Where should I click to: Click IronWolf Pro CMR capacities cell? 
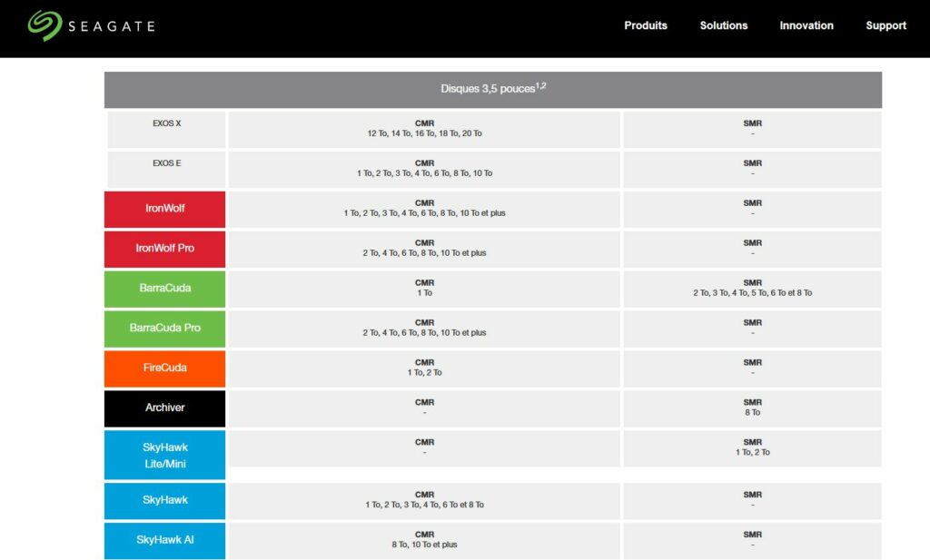[425, 249]
